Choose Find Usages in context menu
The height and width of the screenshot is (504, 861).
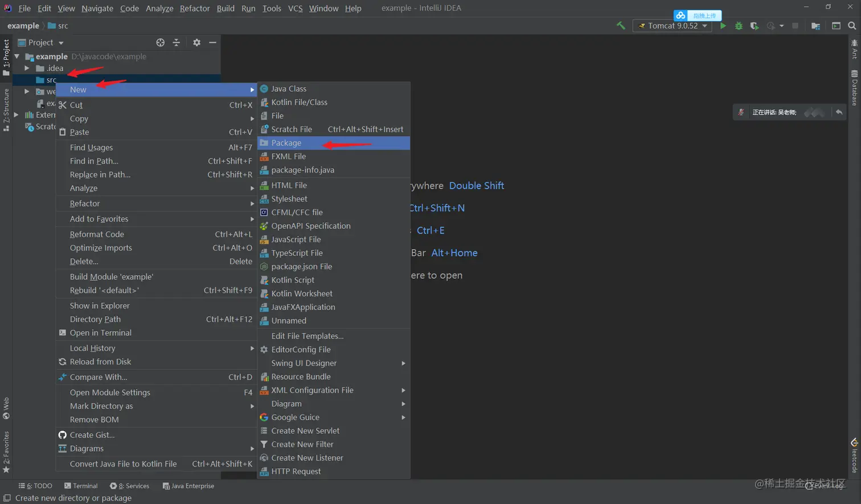[156, 147]
